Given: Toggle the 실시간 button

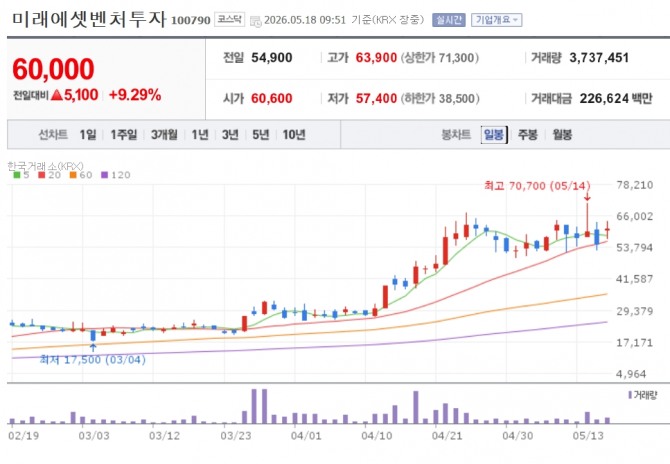Looking at the screenshot, I should click(x=448, y=20).
